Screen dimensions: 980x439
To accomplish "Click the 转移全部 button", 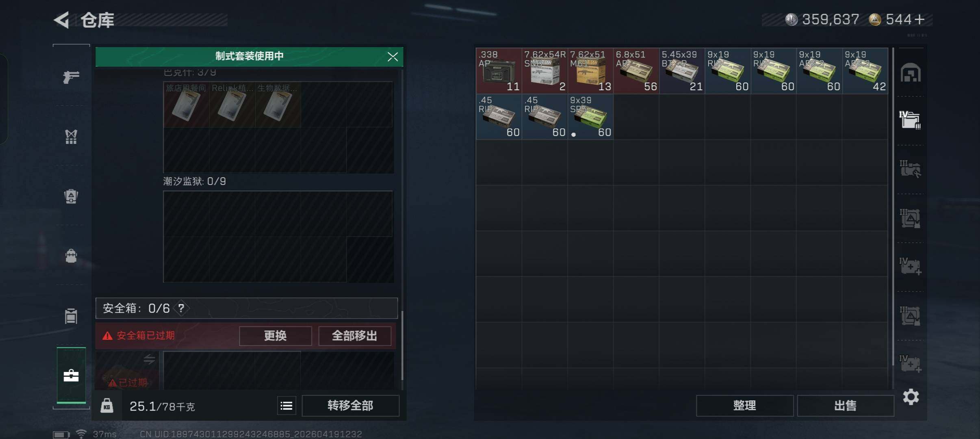I will (x=350, y=406).
